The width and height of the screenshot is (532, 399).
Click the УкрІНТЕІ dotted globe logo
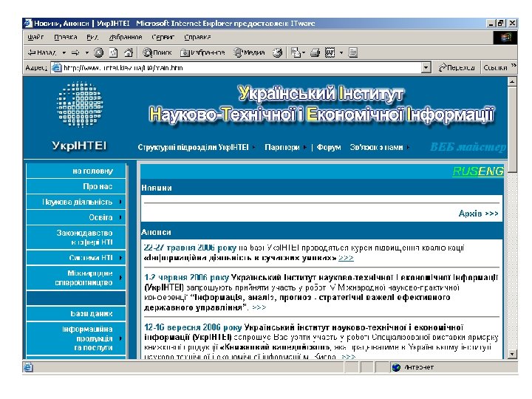(80, 104)
